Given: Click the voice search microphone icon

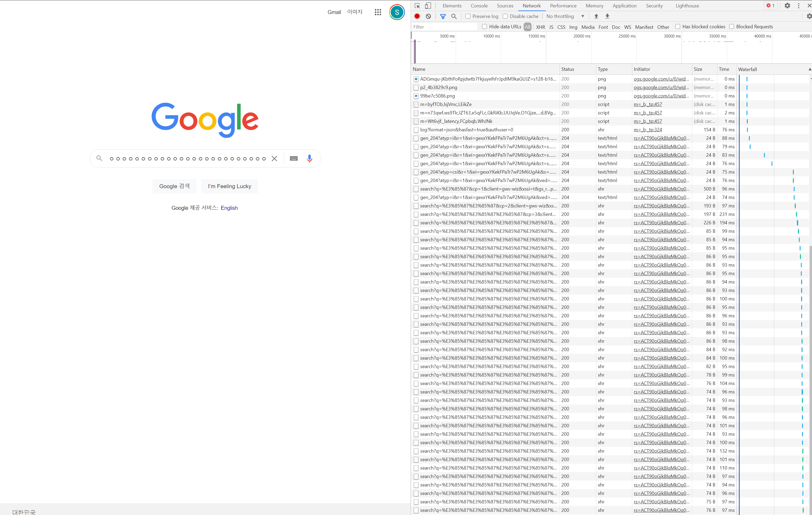Looking at the screenshot, I should tap(309, 158).
